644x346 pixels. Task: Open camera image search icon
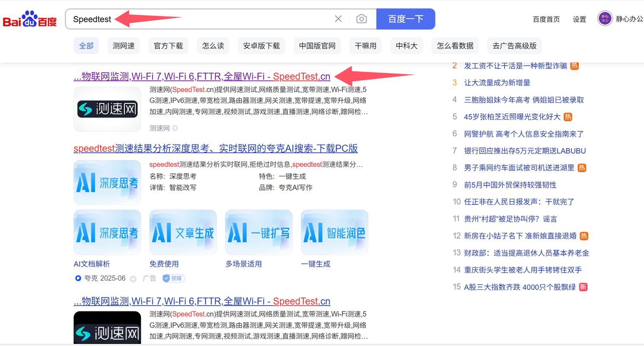tap(362, 19)
